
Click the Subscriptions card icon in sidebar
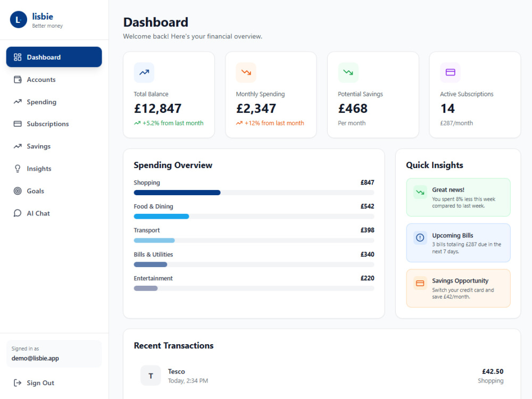(x=18, y=124)
